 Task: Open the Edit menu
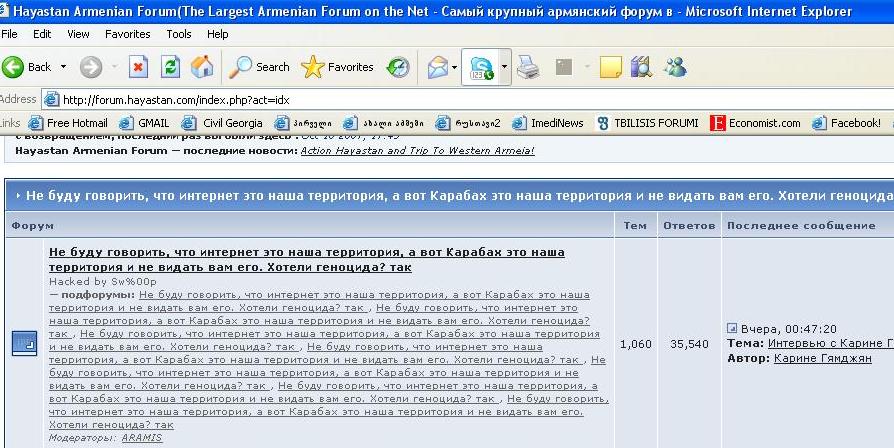pos(42,34)
